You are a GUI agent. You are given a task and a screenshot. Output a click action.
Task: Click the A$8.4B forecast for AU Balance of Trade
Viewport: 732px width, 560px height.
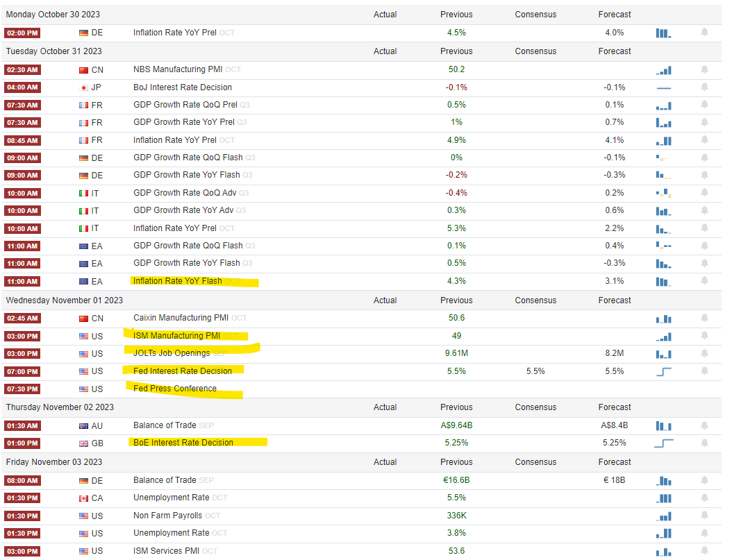tap(615, 425)
